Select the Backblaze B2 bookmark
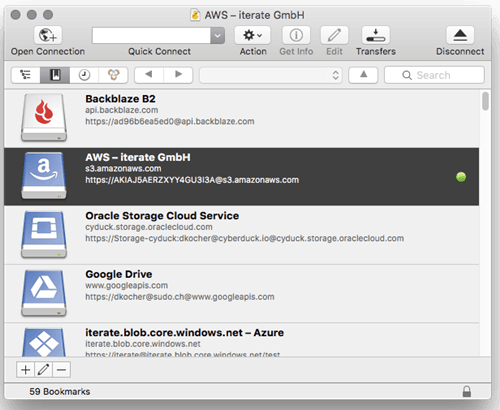This screenshot has height=410, width=500. (242, 118)
